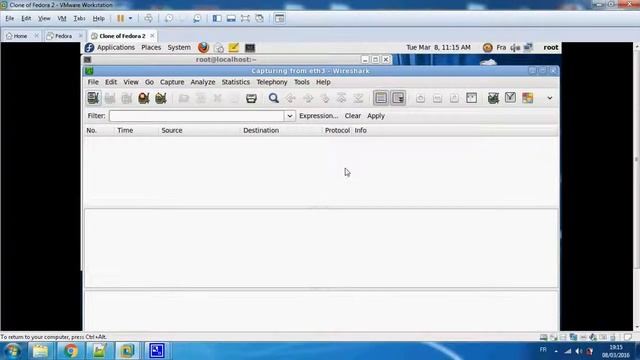Click the VMware snapshot manager icon
The height and width of the screenshot is (360, 640).
coord(197,18)
